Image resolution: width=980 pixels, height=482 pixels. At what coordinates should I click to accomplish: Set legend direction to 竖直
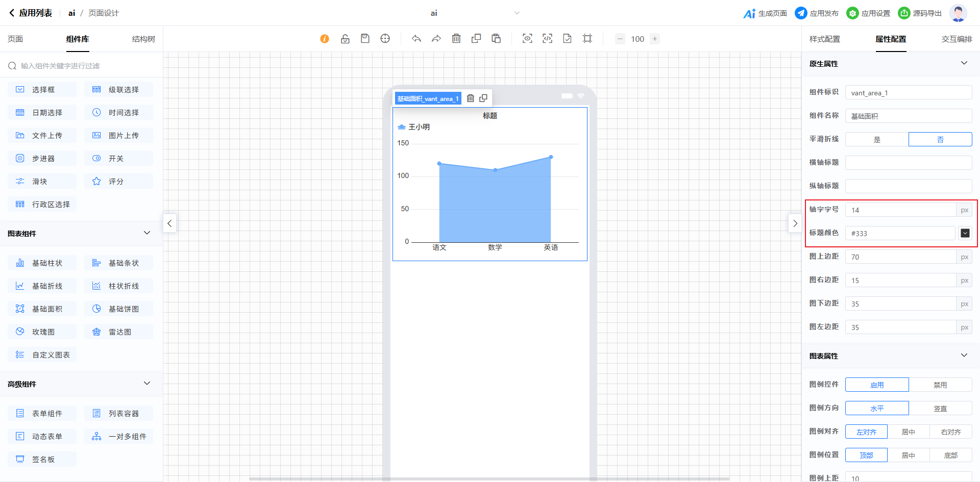(x=940, y=409)
